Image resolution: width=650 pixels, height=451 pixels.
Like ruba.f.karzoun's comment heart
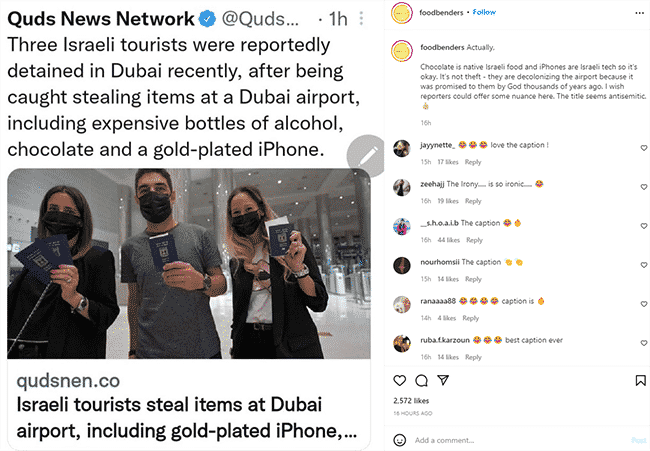pos(644,343)
